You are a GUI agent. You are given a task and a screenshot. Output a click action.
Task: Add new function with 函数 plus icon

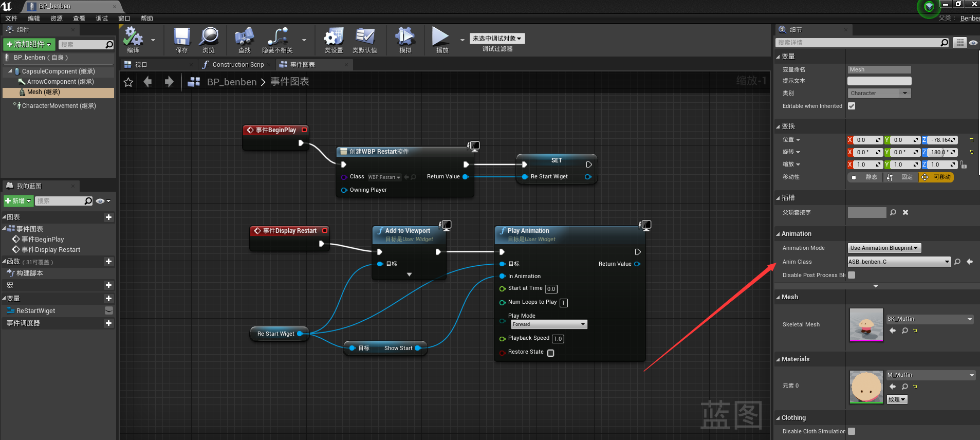pyautogui.click(x=108, y=262)
